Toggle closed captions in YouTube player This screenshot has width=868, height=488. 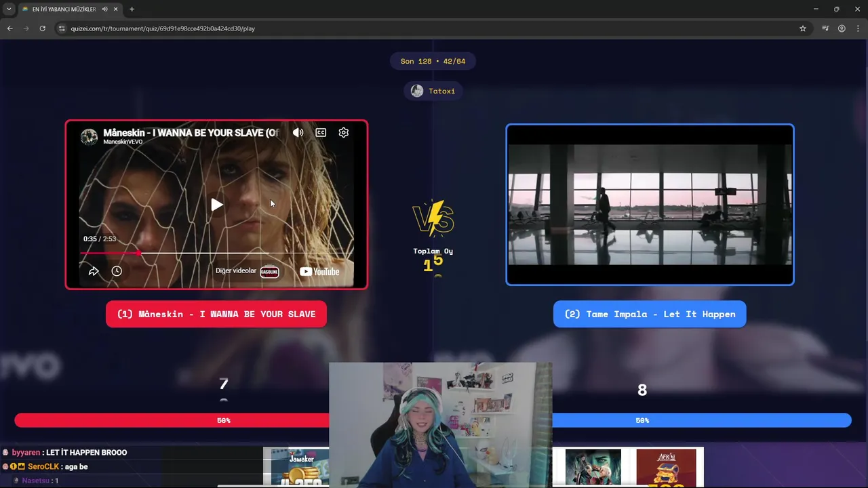coord(321,132)
